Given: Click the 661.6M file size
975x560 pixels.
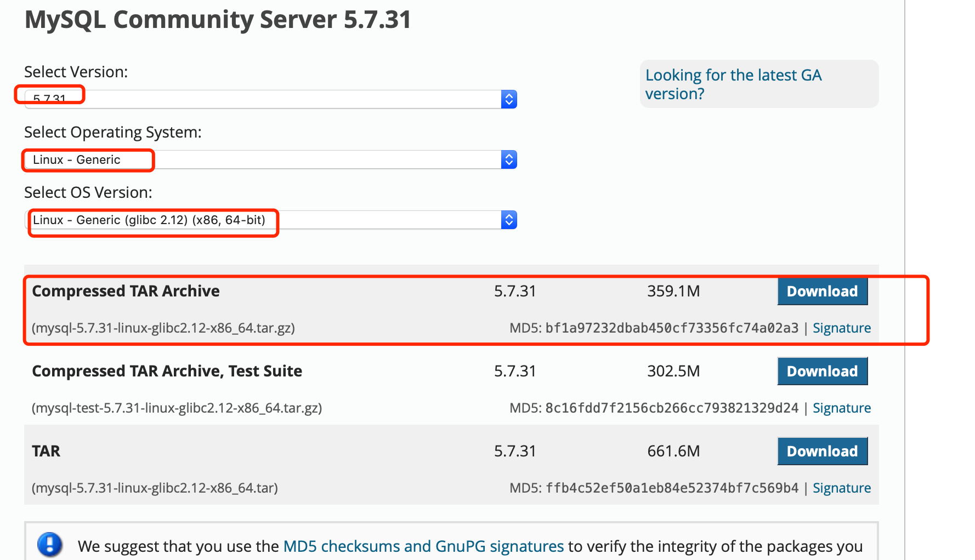Looking at the screenshot, I should pyautogui.click(x=673, y=451).
